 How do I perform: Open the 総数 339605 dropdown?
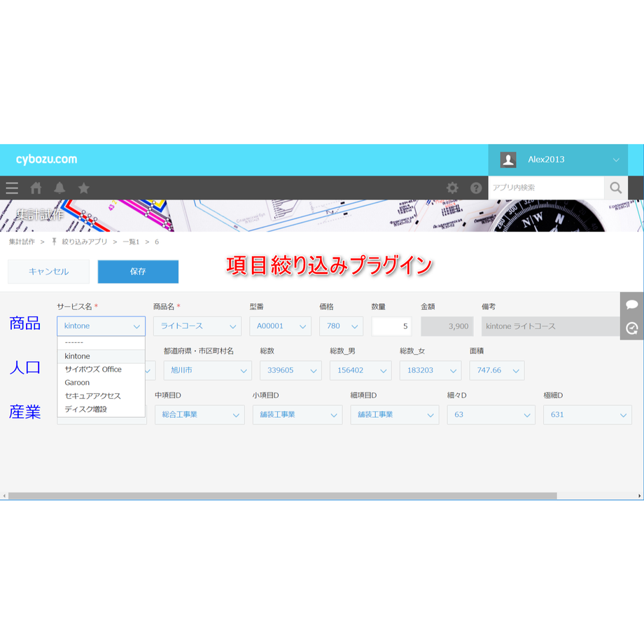(x=290, y=370)
